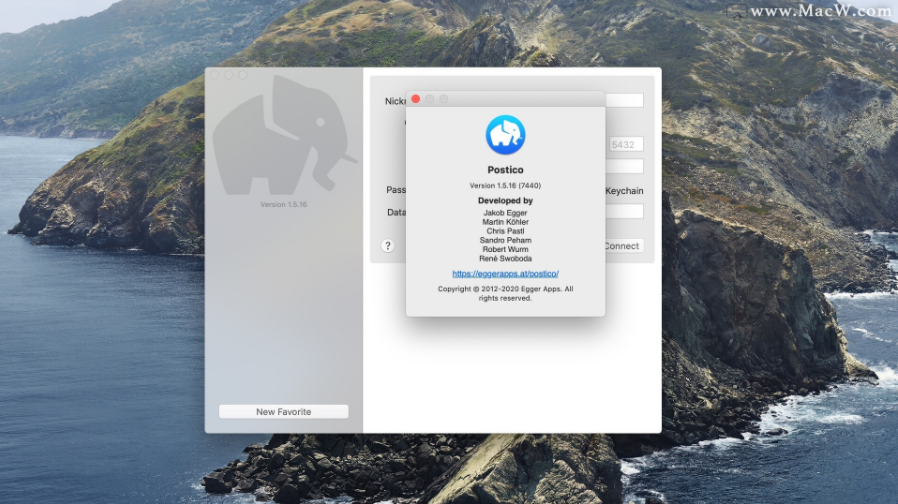Click the Robert Wurm name
The height and width of the screenshot is (504, 898).
(505, 249)
